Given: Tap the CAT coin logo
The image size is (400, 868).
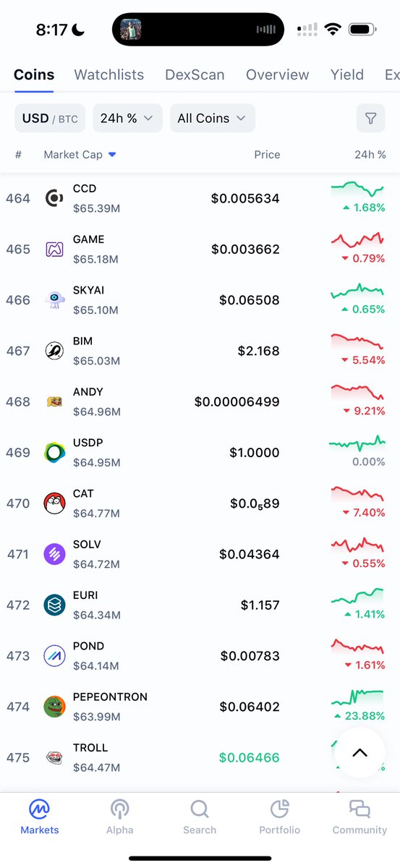Looking at the screenshot, I should point(55,503).
